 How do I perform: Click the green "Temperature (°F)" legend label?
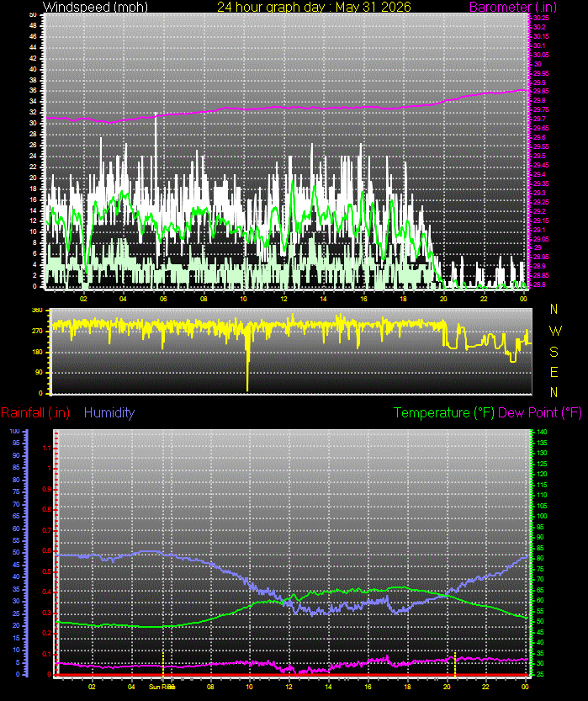pyautogui.click(x=443, y=412)
